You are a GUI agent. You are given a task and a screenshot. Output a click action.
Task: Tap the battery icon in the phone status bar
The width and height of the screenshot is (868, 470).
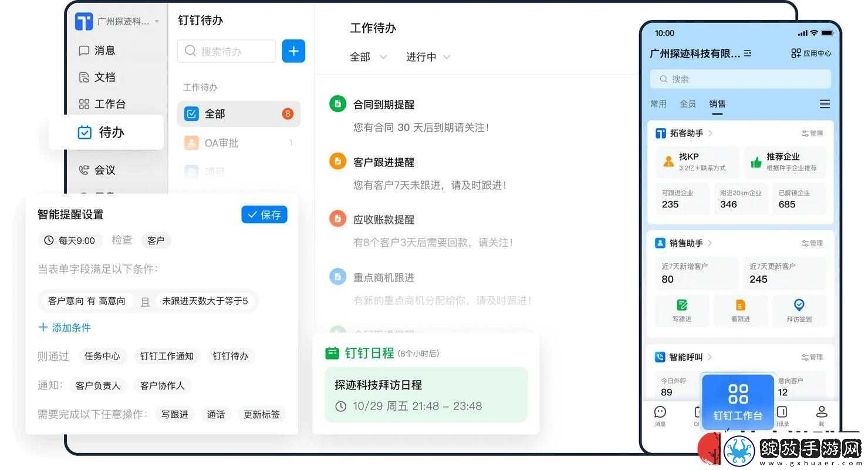(827, 33)
